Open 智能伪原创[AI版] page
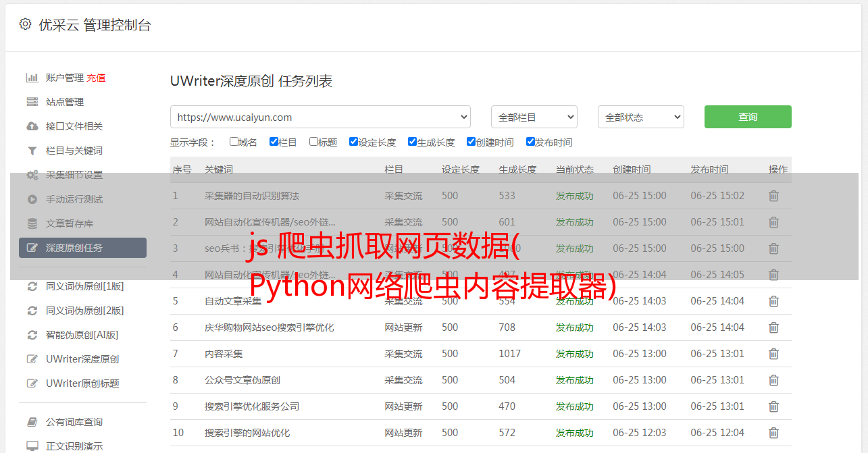Screen dimensions: 868x453 [82, 335]
